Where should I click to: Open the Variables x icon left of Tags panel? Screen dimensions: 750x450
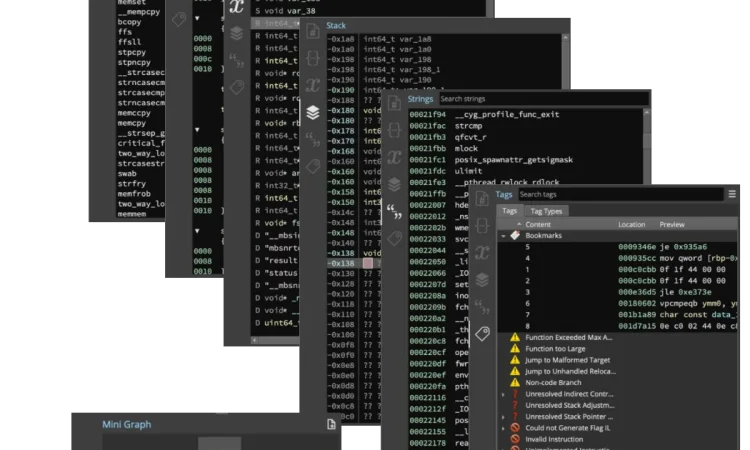(482, 253)
